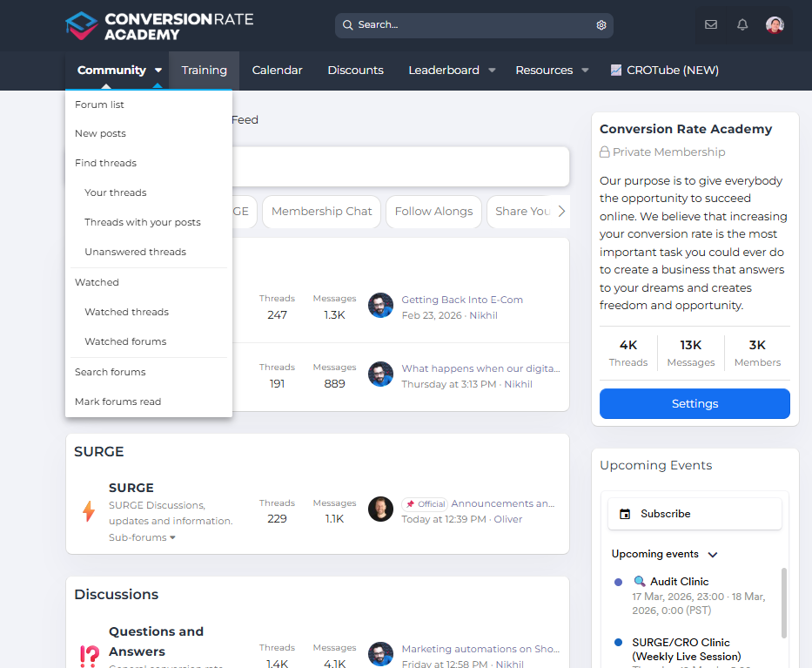Open Marketing automations on Sho... thread
The height and width of the screenshot is (668, 812).
480,649
